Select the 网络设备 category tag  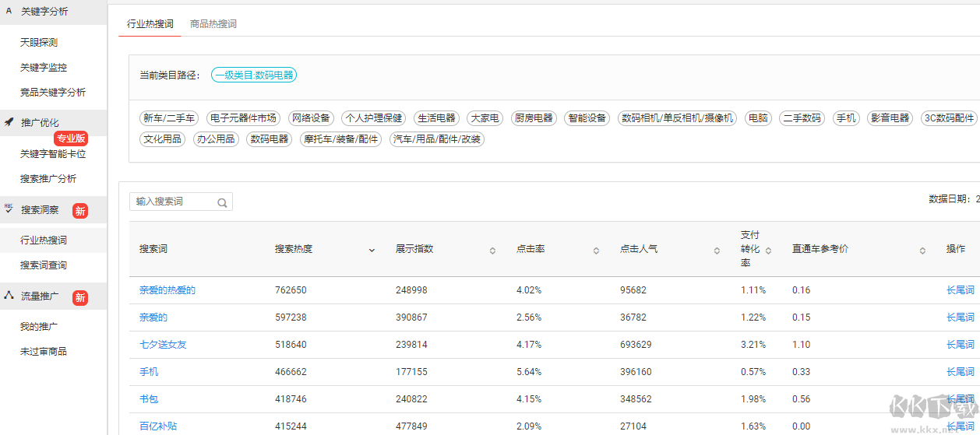tap(311, 118)
